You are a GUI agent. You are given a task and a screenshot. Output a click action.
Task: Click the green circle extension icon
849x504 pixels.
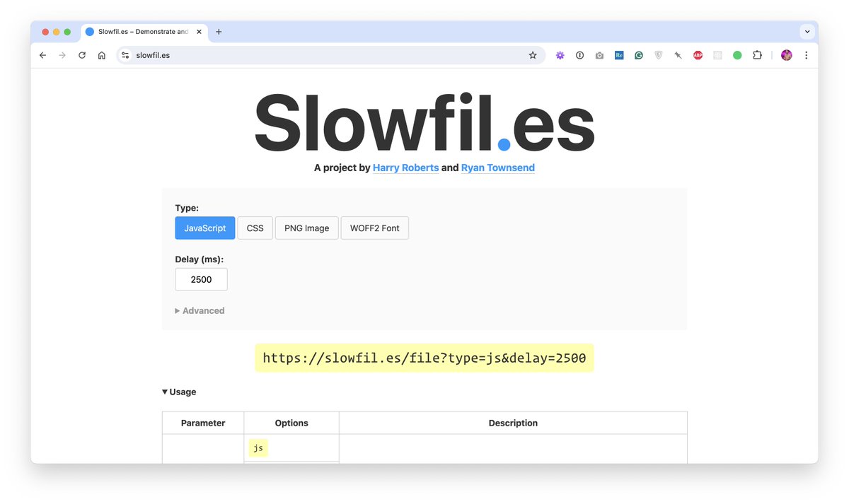pos(737,55)
